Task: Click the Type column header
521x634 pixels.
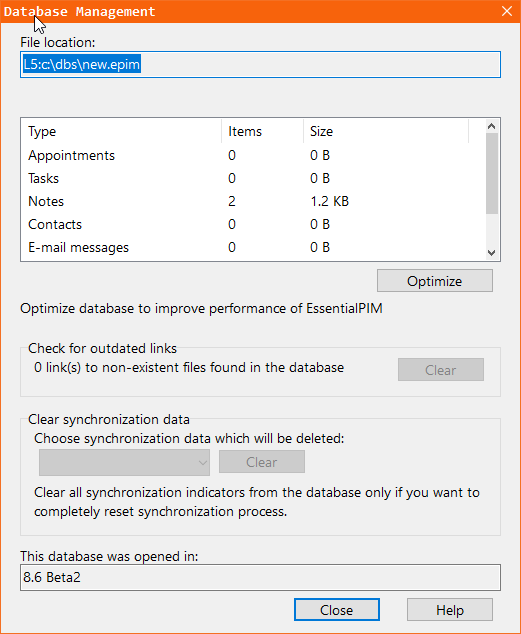Action: (x=122, y=131)
